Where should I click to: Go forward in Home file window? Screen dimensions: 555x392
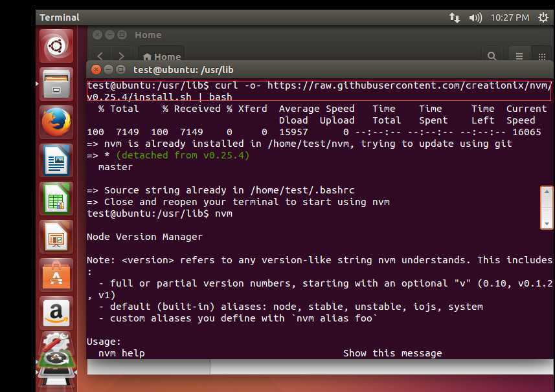pos(121,56)
